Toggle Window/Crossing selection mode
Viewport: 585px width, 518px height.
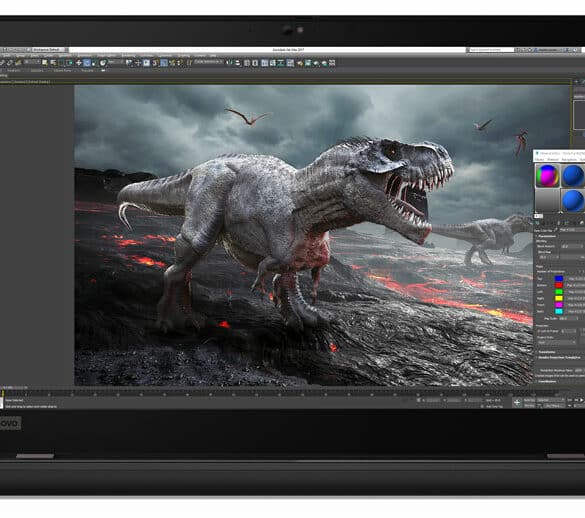tap(69, 62)
